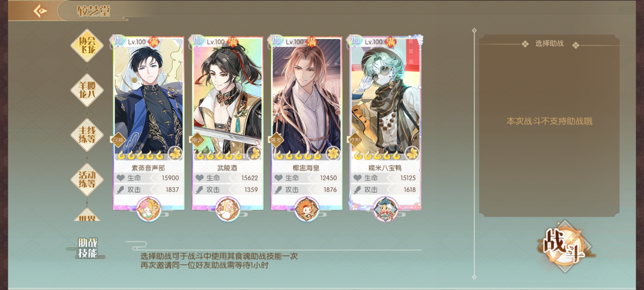Viewport: 644px width, 290px height.
Task: Select the 协会飞龙 team tab
Action: click(x=87, y=45)
